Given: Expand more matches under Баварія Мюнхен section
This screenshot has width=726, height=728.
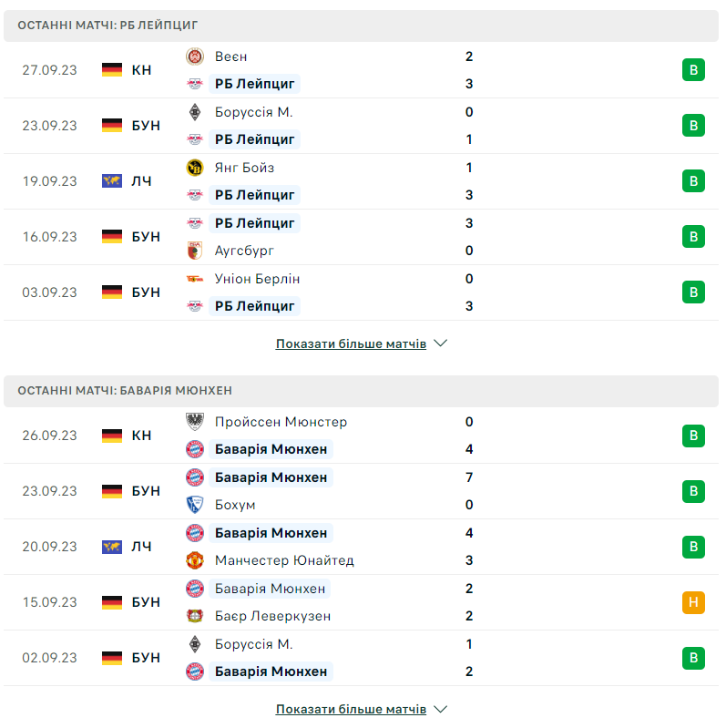Looking at the screenshot, I should pyautogui.click(x=351, y=709).
